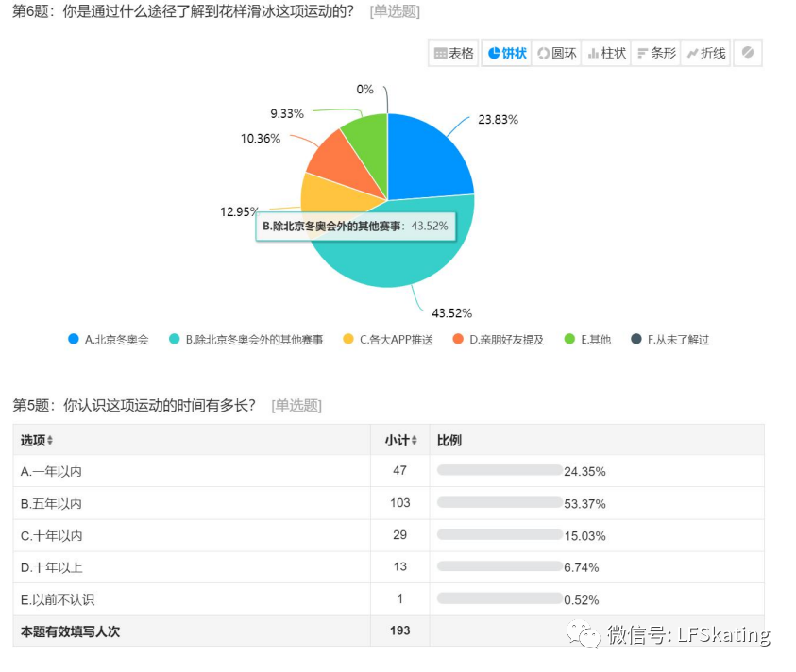The image size is (796, 672).
Task: Click the blank gray icon ending the chart toolbar
Action: coord(746,53)
